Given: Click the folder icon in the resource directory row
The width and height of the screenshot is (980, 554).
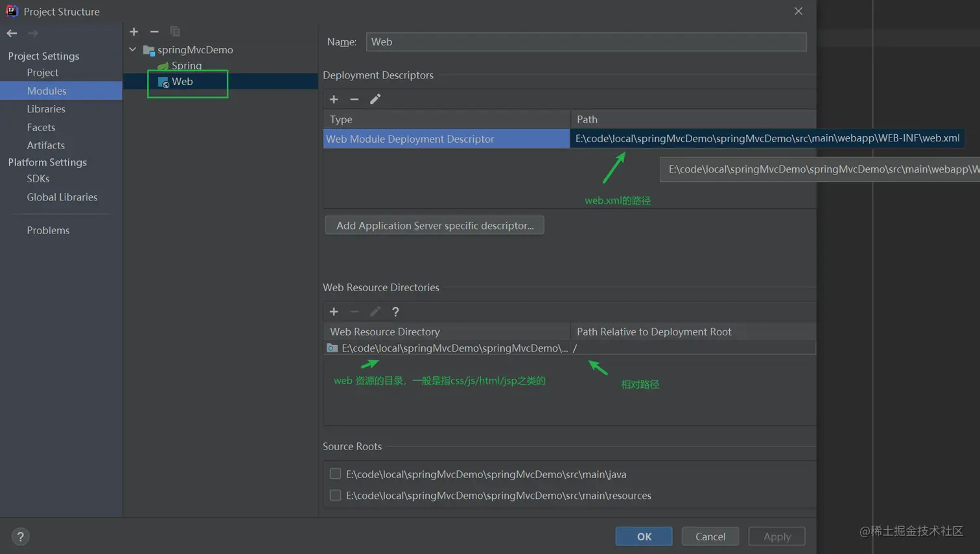Looking at the screenshot, I should pos(332,348).
